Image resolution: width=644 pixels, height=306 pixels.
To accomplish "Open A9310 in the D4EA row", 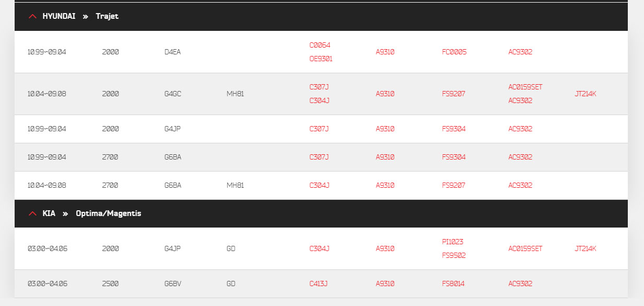I will point(385,52).
